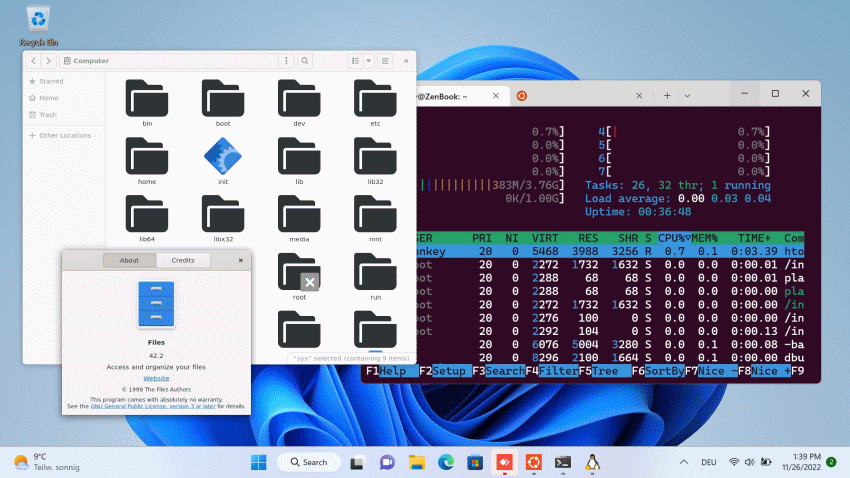Click the taskbar Search box
The width and height of the screenshot is (850, 478).
click(309, 462)
